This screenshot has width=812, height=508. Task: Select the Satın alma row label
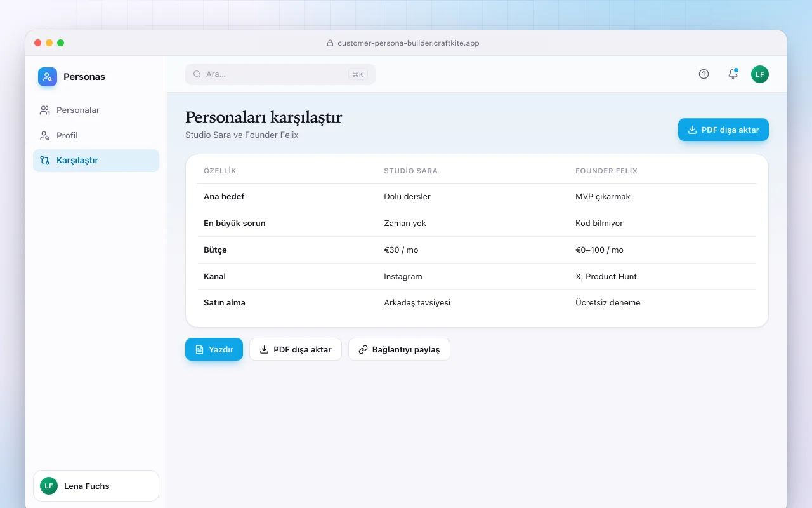(225, 303)
